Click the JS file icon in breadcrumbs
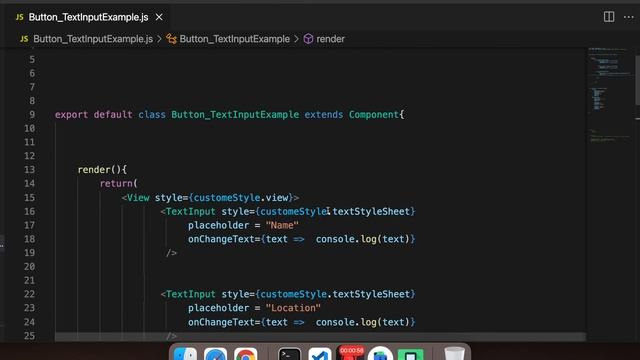 [24, 39]
